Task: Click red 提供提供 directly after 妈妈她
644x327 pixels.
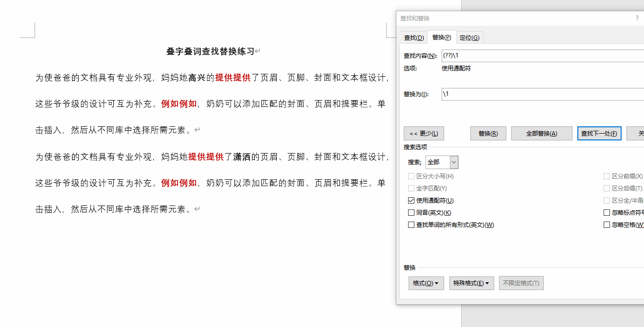Action: 206,156
